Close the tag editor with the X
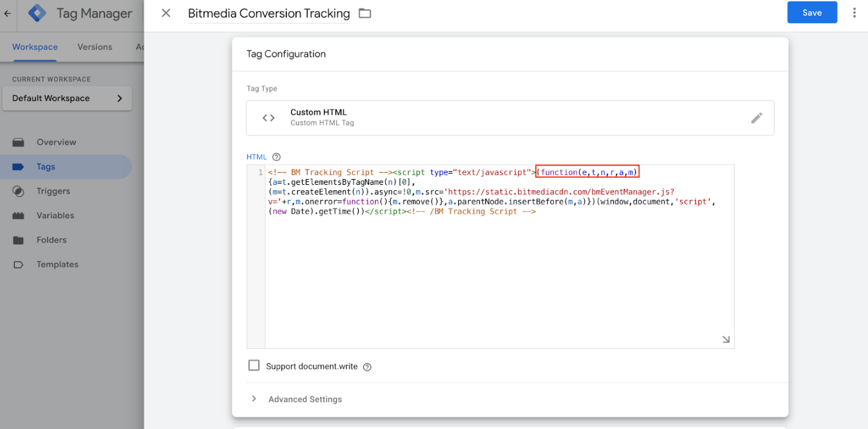The image size is (868, 429). point(165,13)
